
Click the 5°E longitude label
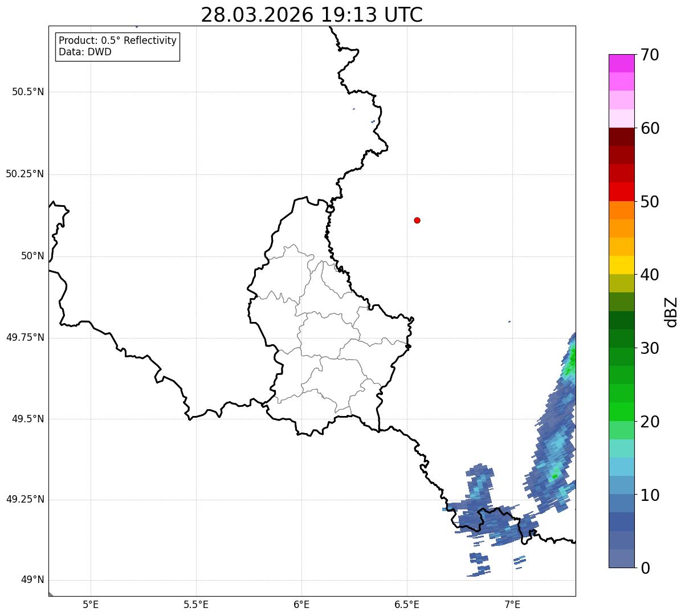pyautogui.click(x=91, y=604)
